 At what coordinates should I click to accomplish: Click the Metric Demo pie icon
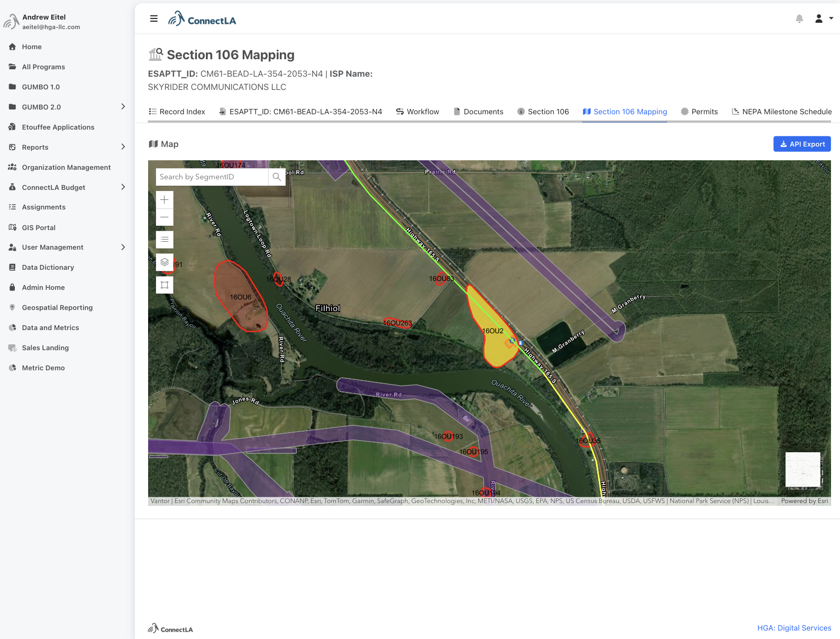pos(12,368)
